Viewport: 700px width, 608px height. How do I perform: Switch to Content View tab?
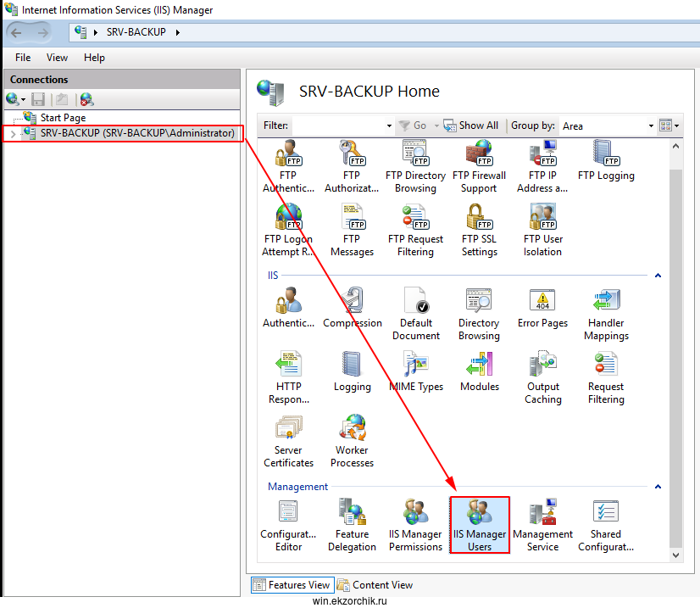click(x=375, y=585)
